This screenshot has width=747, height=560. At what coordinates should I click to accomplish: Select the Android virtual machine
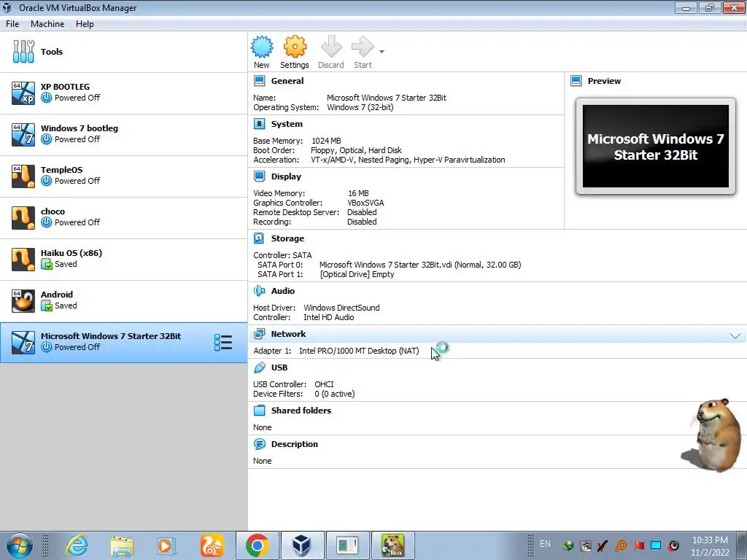123,300
